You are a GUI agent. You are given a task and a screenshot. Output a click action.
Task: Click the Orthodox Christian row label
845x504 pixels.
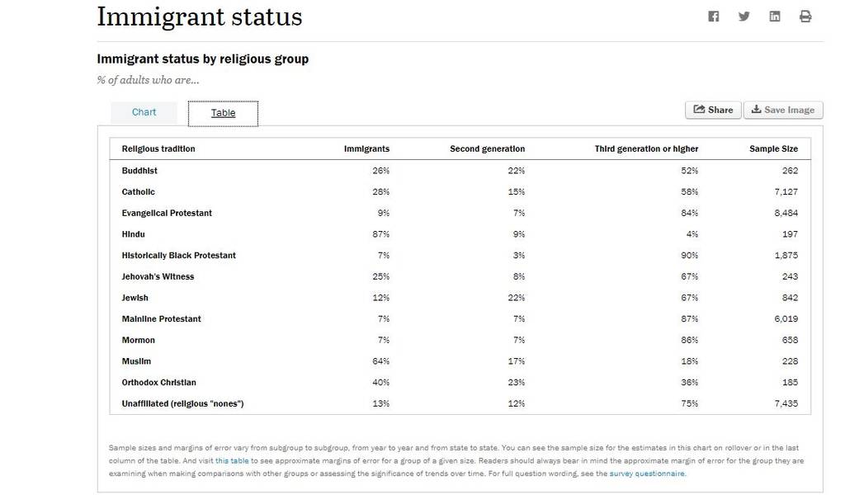click(159, 382)
